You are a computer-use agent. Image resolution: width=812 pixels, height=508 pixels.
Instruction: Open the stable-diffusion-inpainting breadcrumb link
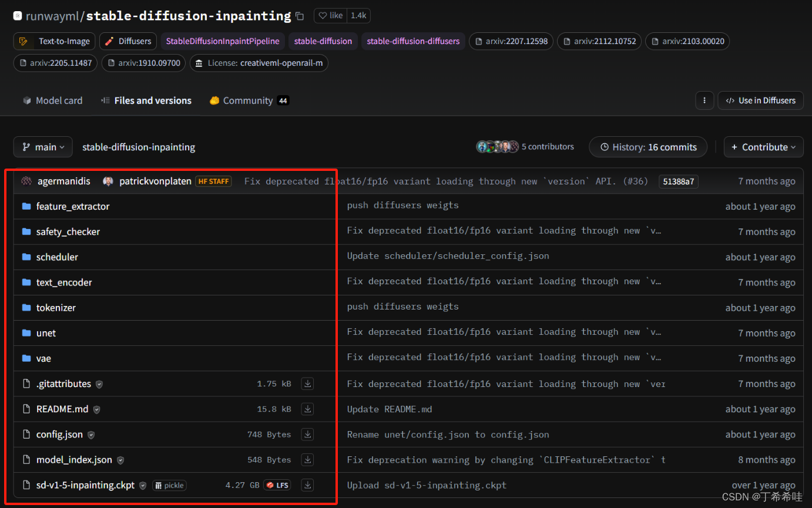point(139,147)
